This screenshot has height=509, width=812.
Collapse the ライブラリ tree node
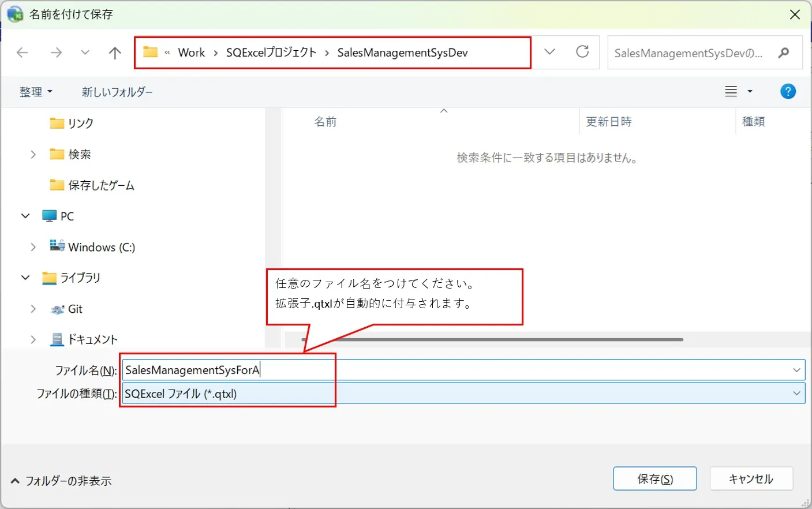[25, 278]
